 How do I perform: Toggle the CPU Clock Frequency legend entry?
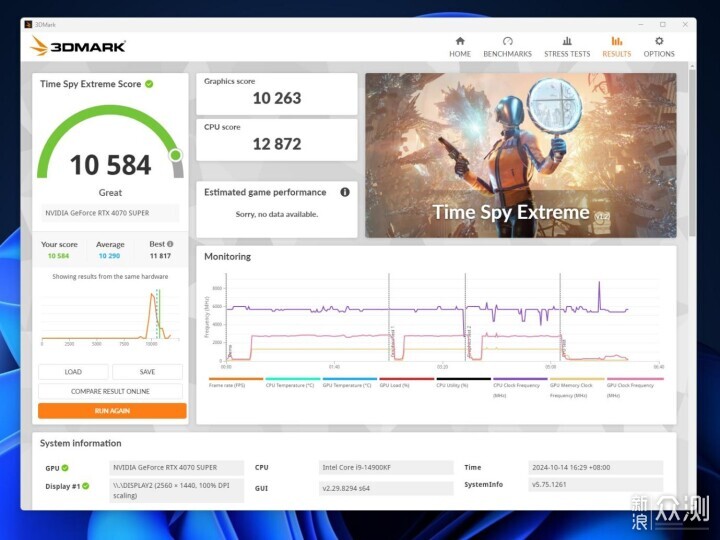tap(520, 388)
